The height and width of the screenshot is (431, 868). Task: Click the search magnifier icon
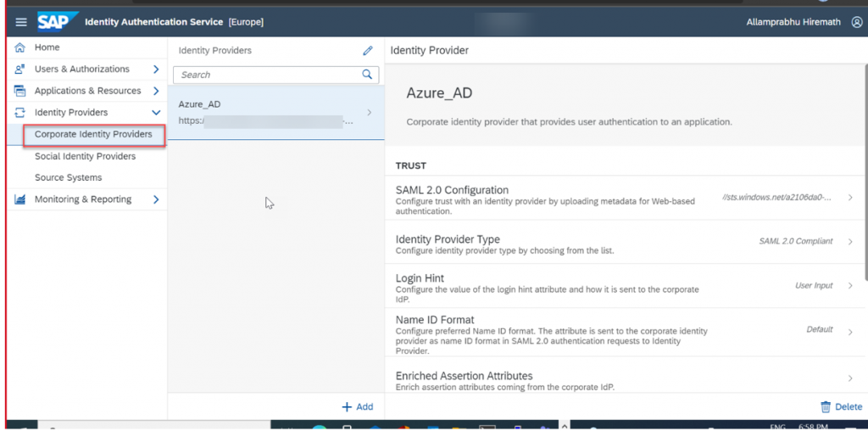[x=367, y=74]
